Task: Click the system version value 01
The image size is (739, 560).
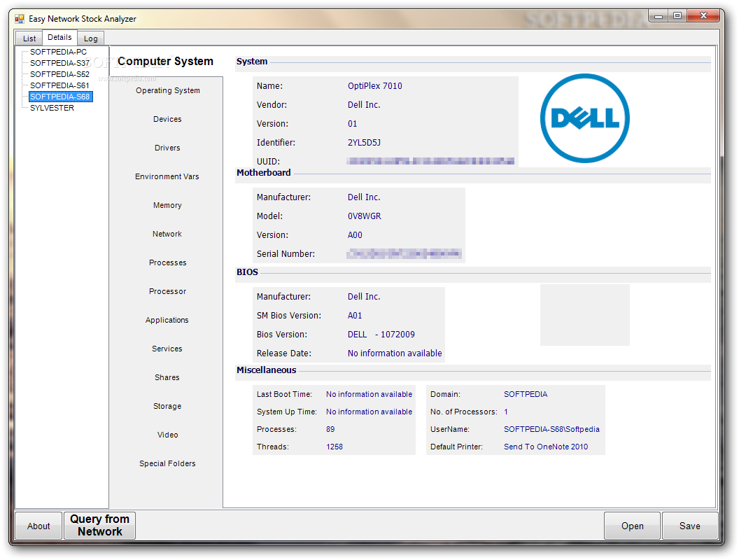Action: coord(353,123)
